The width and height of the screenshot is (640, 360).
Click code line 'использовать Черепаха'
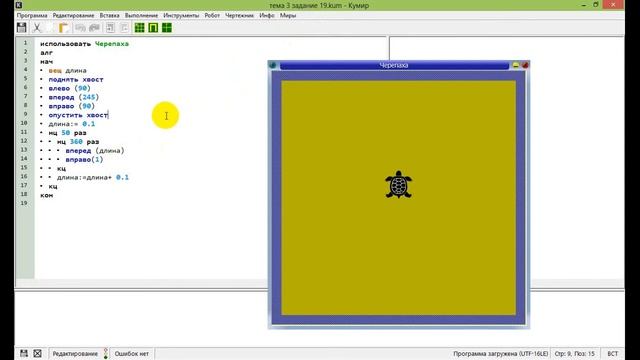[x=84, y=44]
